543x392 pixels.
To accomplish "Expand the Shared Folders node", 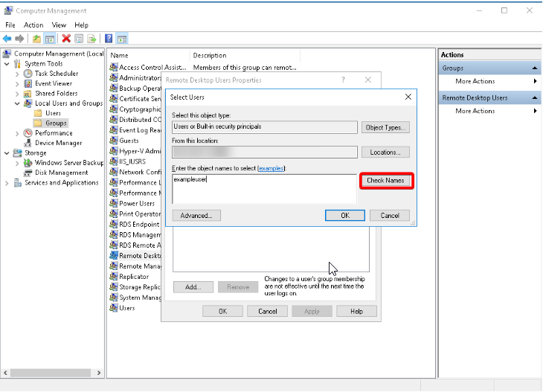I will (17, 94).
